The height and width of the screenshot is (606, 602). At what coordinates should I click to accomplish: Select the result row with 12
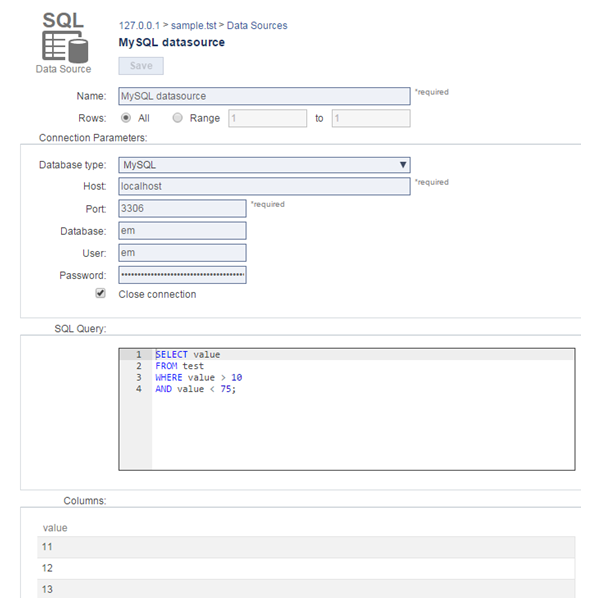click(306, 568)
